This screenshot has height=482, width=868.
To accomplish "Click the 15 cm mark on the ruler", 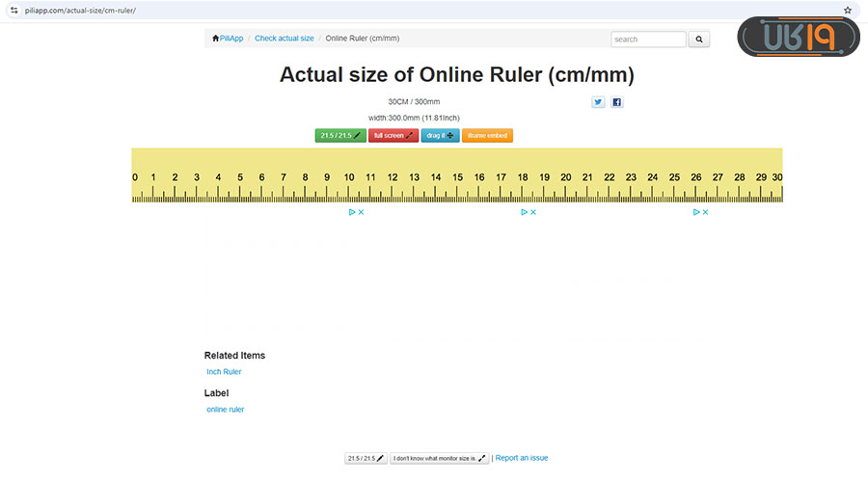I will pos(458,177).
